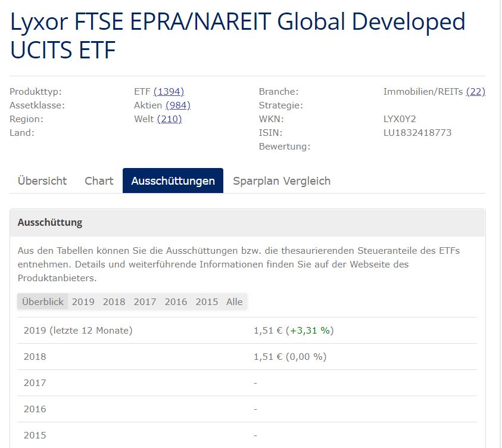Click the 2019 (letzte 12 Monate) row label
The width and height of the screenshot is (502, 448).
[78, 331]
